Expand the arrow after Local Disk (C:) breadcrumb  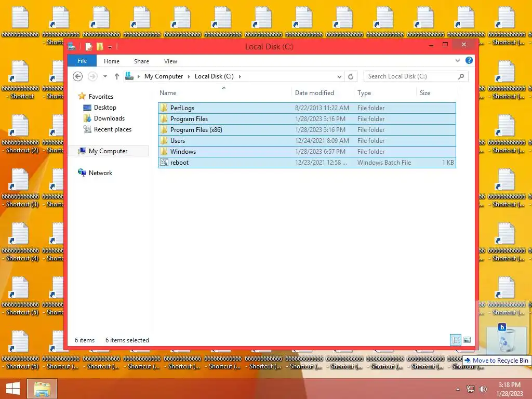tap(240, 77)
